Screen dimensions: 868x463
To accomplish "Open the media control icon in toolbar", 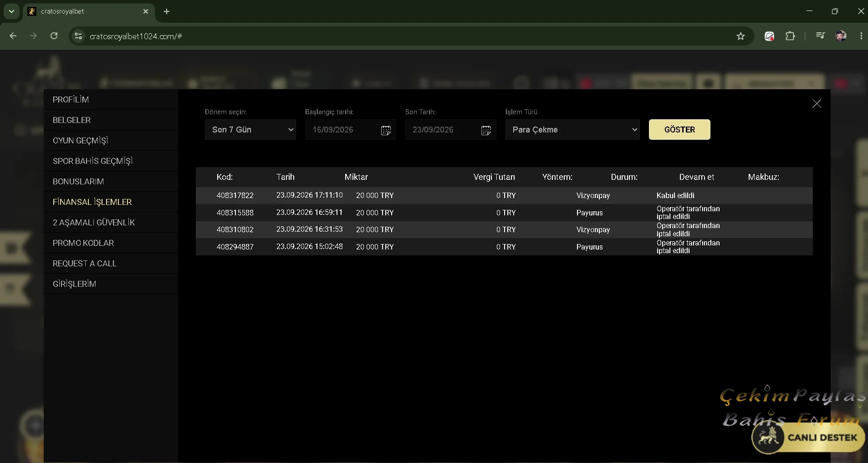I will pos(820,36).
